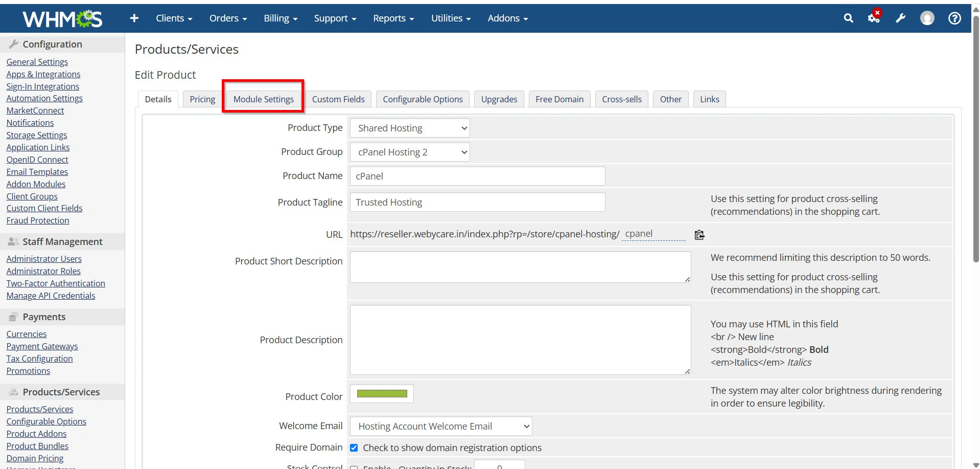
Task: Switch to the Custom Fields tab
Action: pyautogui.click(x=338, y=99)
